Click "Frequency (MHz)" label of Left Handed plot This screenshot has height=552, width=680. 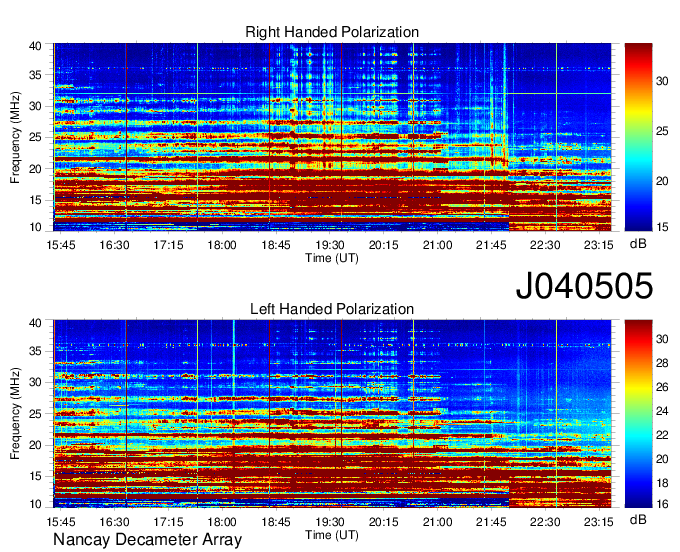[15, 414]
